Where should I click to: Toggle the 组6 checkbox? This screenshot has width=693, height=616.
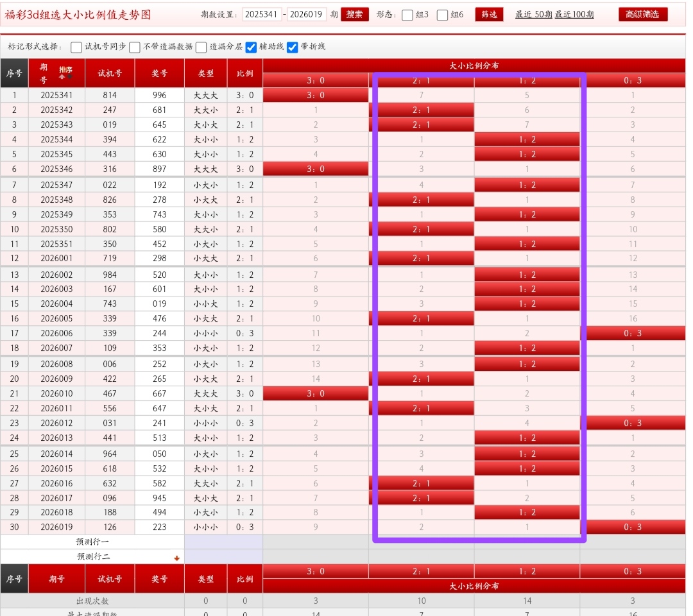click(442, 15)
